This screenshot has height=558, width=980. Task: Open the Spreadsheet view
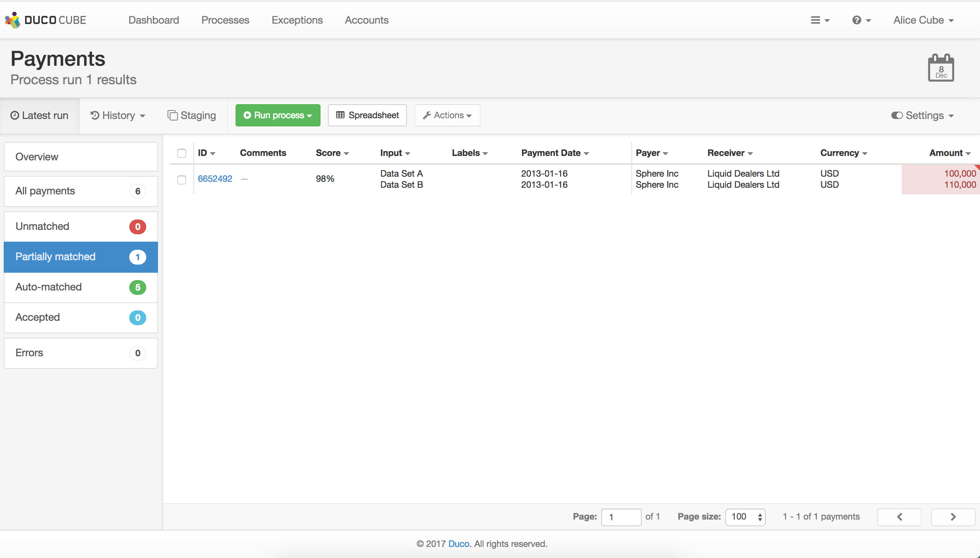tap(367, 115)
